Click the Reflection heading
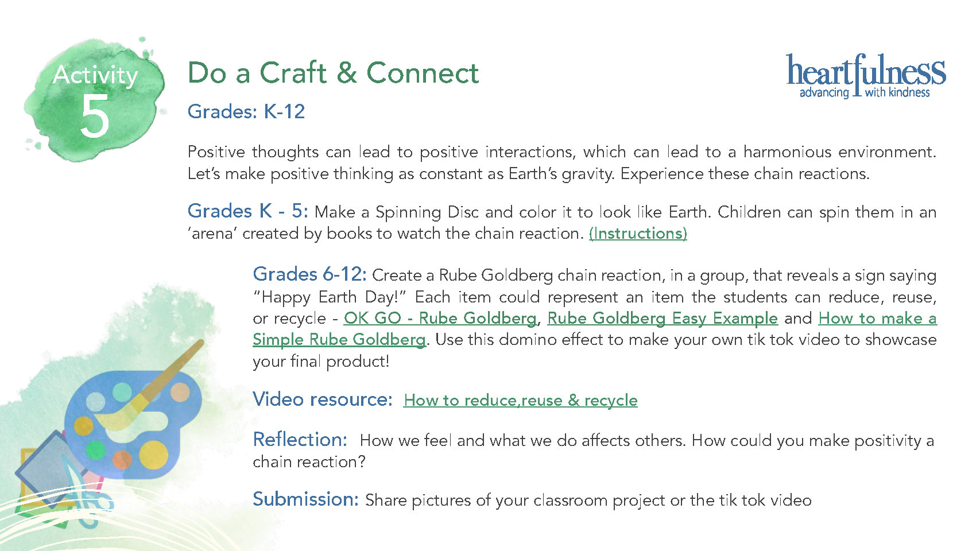 point(300,439)
